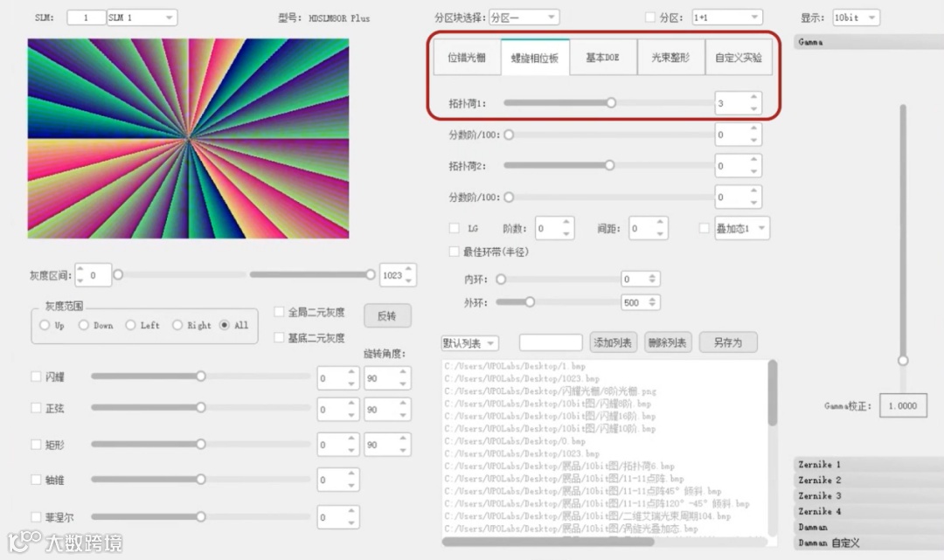
Task: Increase the 间距 value with up arrow
Action: click(x=660, y=223)
